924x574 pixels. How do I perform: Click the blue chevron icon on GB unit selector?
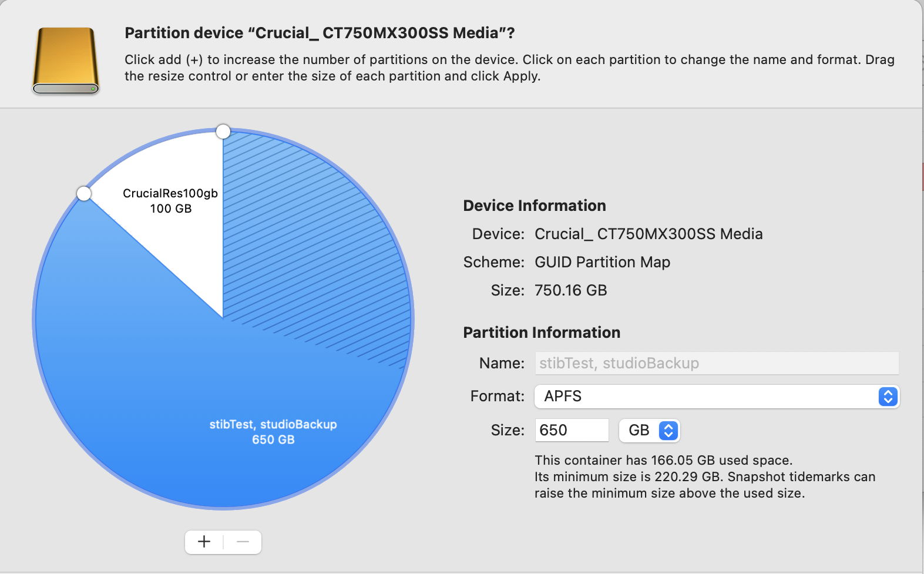pos(668,430)
